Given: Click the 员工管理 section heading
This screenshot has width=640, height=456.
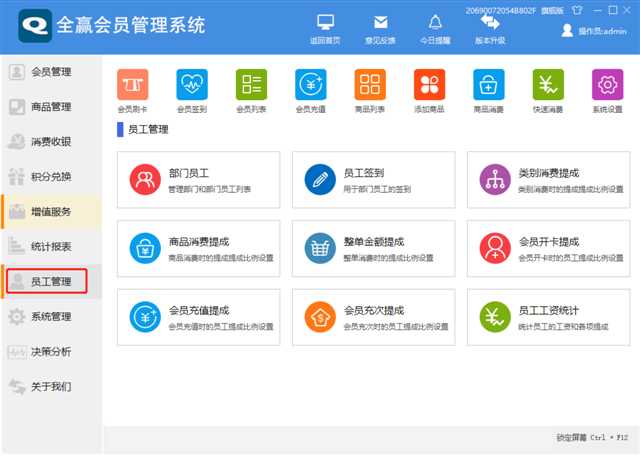Looking at the screenshot, I should 148,130.
